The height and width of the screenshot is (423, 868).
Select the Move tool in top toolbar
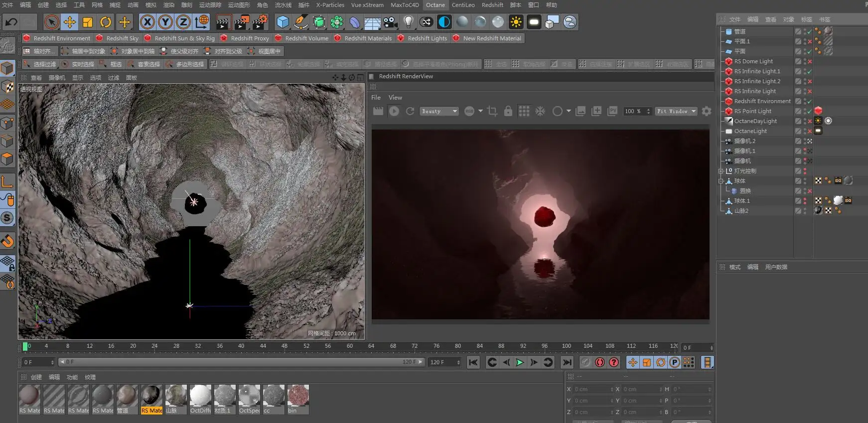69,22
